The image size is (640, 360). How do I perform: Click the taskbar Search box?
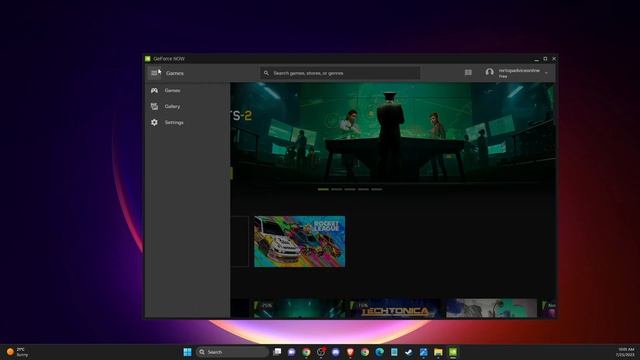pos(232,352)
